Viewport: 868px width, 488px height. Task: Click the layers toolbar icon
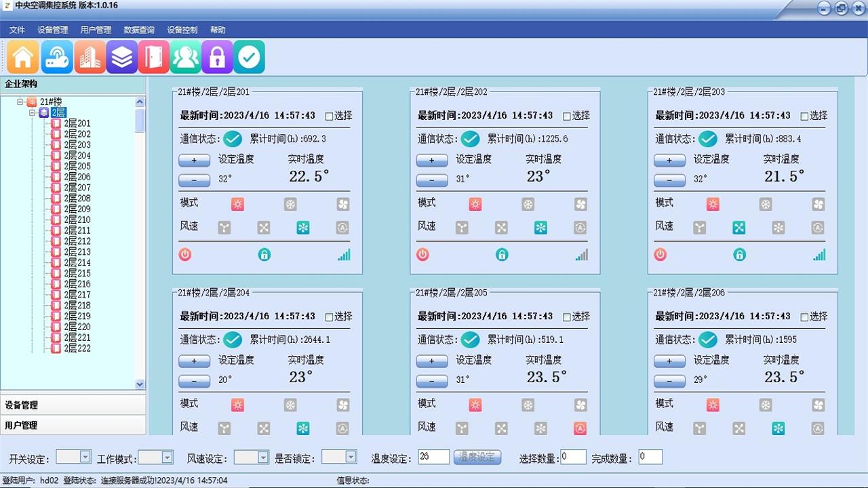pos(122,57)
